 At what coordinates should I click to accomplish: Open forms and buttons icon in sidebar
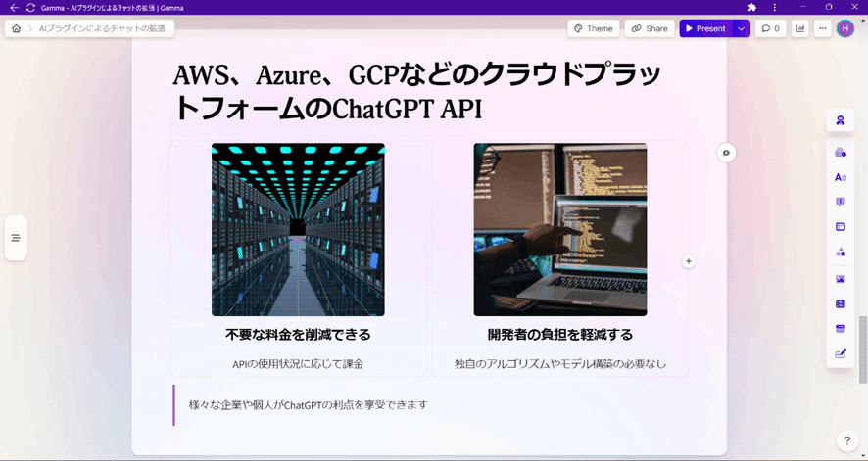(x=840, y=353)
